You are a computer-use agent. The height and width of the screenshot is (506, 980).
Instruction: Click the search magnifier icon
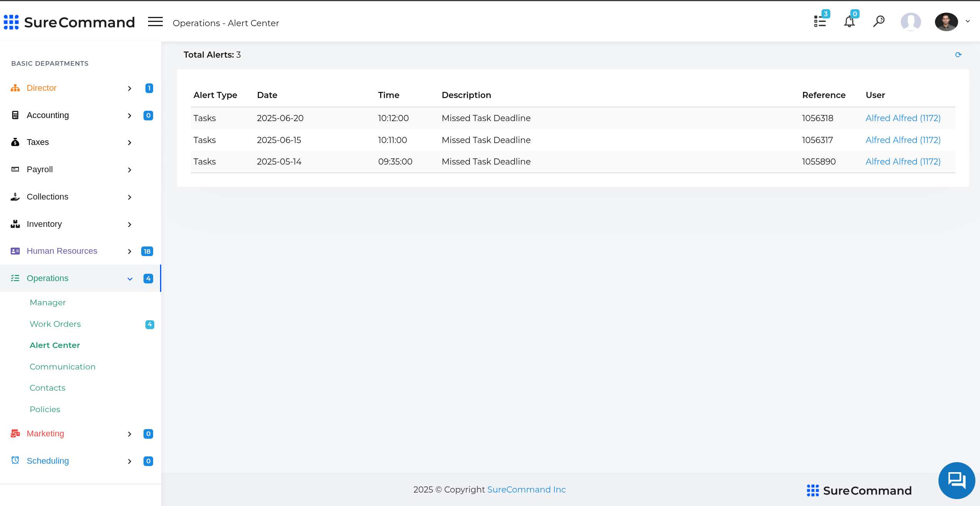click(879, 21)
